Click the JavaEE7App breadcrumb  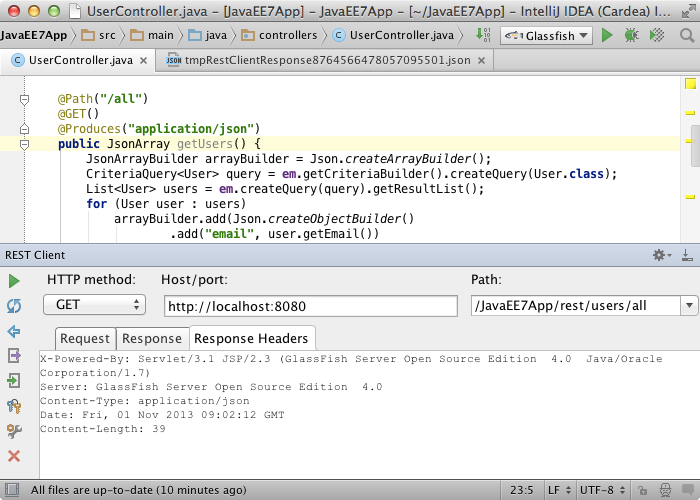[x=34, y=35]
